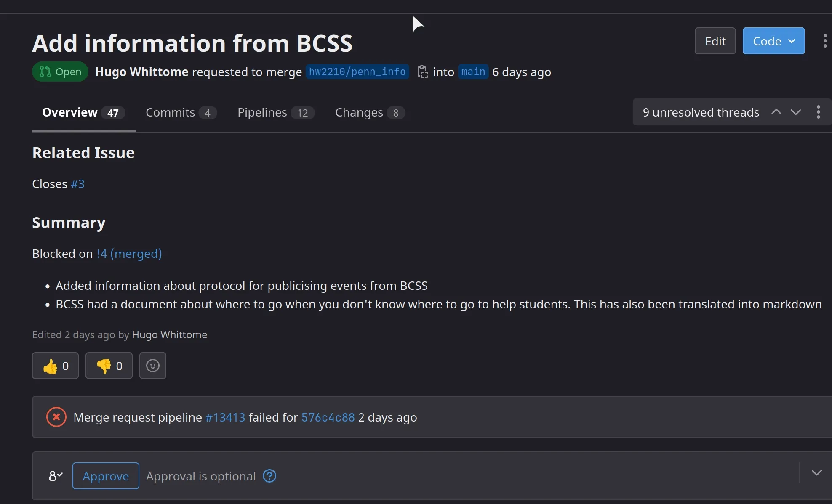This screenshot has height=504, width=832.
Task: Open the unresolved threads options menu
Action: [819, 112]
